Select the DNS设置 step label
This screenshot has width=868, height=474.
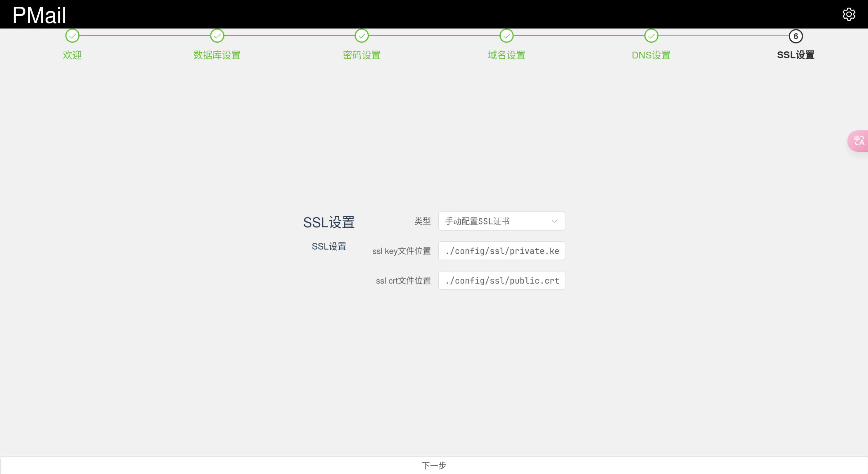pos(651,55)
